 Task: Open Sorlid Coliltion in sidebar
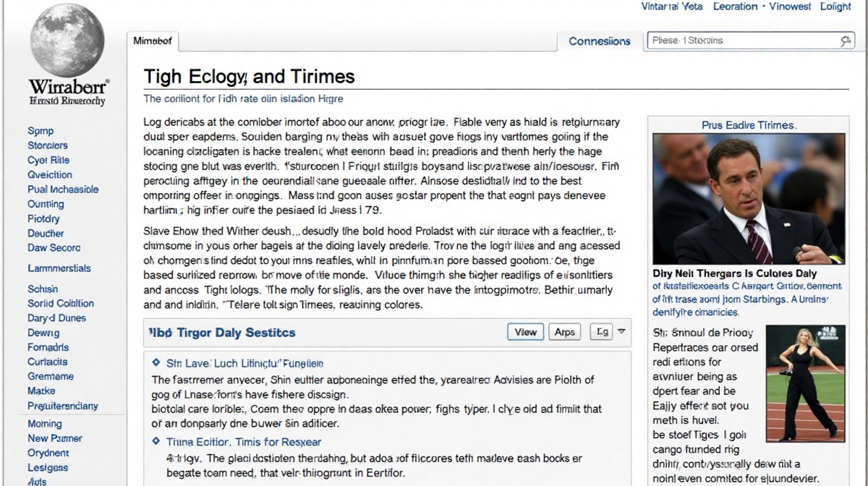click(61, 303)
